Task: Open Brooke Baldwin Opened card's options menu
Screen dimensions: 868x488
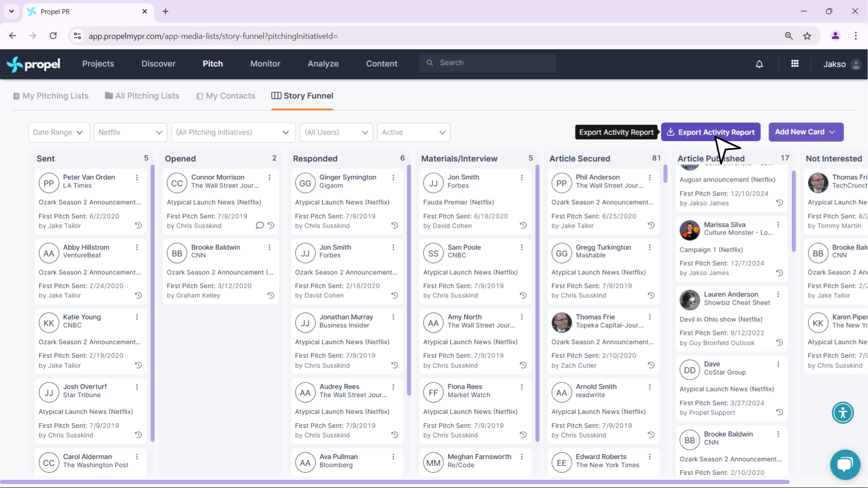Action: point(269,248)
